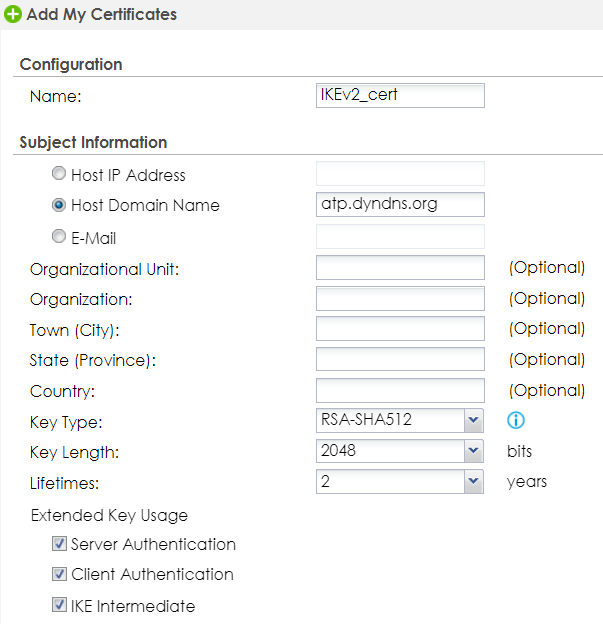603x624 pixels.
Task: Click the Organization input field
Action: coord(400,298)
